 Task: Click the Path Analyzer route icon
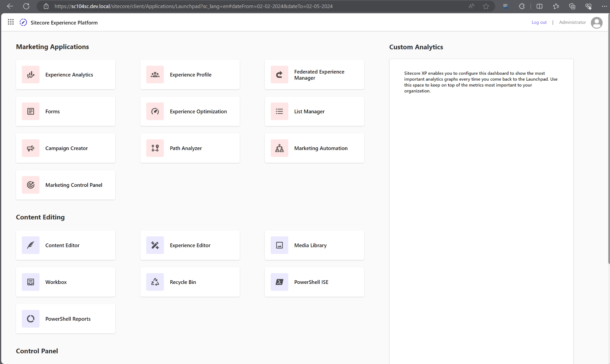155,148
